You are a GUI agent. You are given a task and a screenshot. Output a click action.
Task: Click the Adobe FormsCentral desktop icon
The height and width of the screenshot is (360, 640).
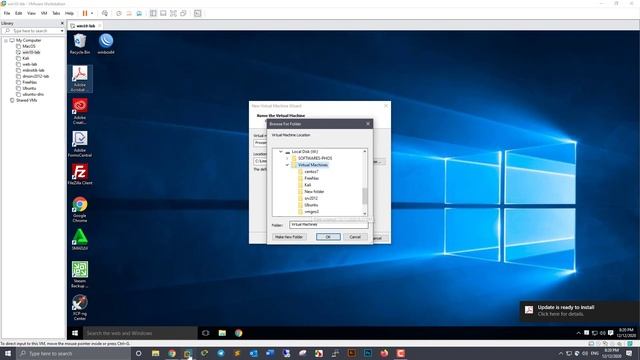tap(80, 144)
